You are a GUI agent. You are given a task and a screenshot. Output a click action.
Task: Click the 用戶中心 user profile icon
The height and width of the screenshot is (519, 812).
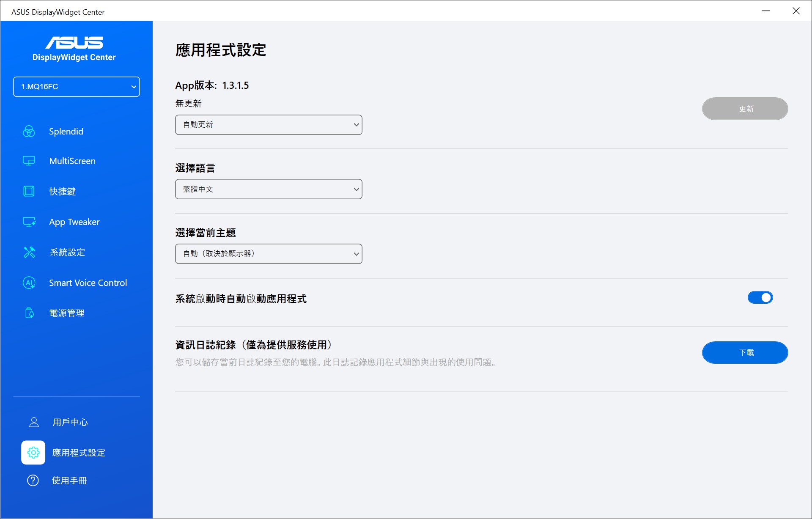point(34,422)
